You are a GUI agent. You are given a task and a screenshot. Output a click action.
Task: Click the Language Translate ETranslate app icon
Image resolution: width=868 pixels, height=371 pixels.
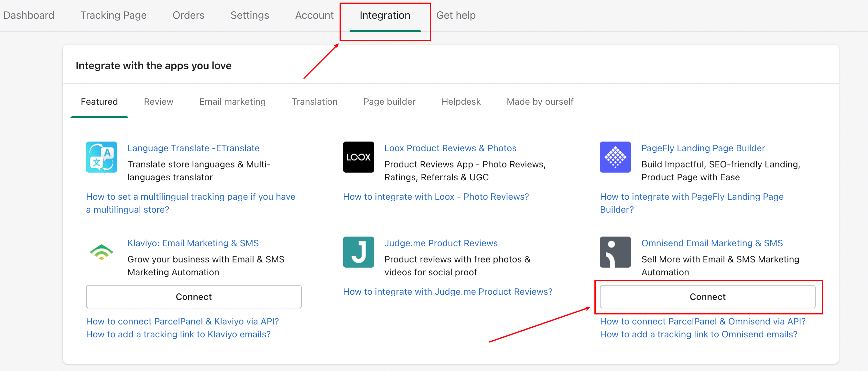coord(102,157)
